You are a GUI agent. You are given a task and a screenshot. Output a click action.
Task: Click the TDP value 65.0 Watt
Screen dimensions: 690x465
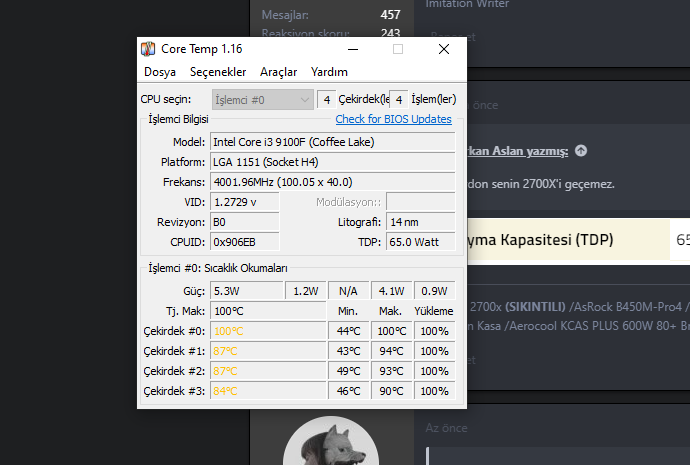(420, 242)
